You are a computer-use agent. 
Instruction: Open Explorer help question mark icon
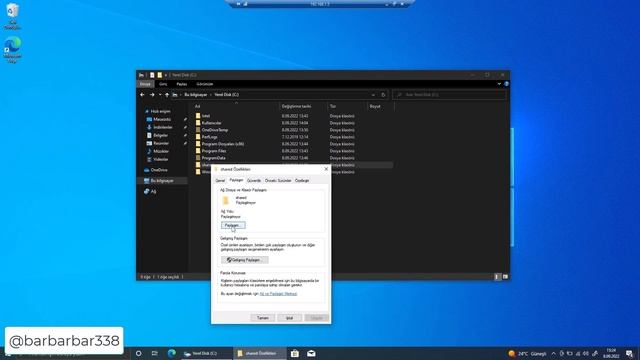click(507, 84)
